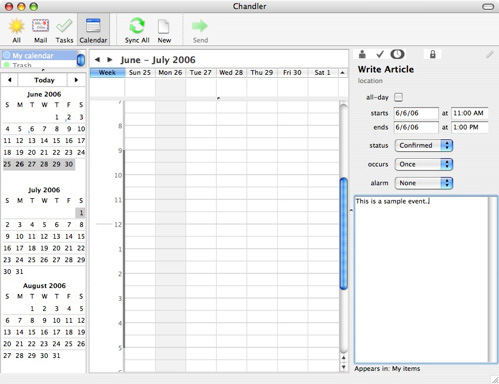This screenshot has width=499, height=384.
Task: Edit the starts date field 6/6/06
Action: (416, 113)
